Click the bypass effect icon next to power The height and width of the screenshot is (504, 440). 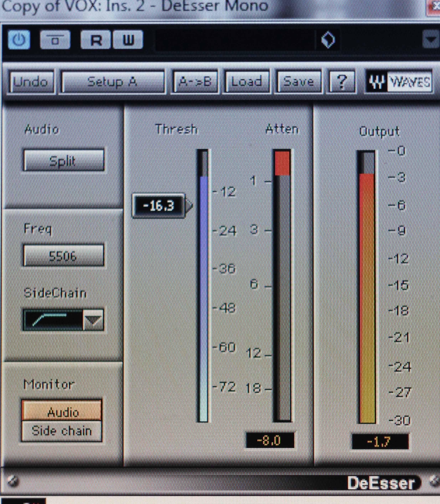point(55,40)
